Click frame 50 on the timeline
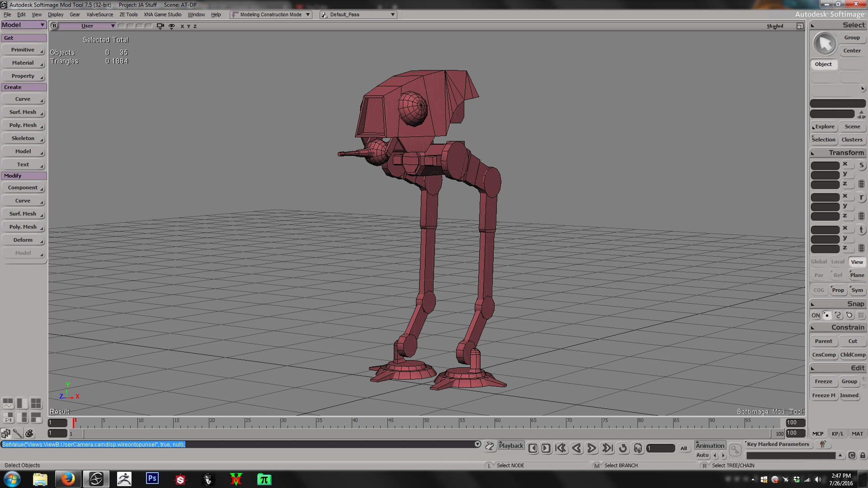Viewport: 868px width, 488px height. [424, 423]
